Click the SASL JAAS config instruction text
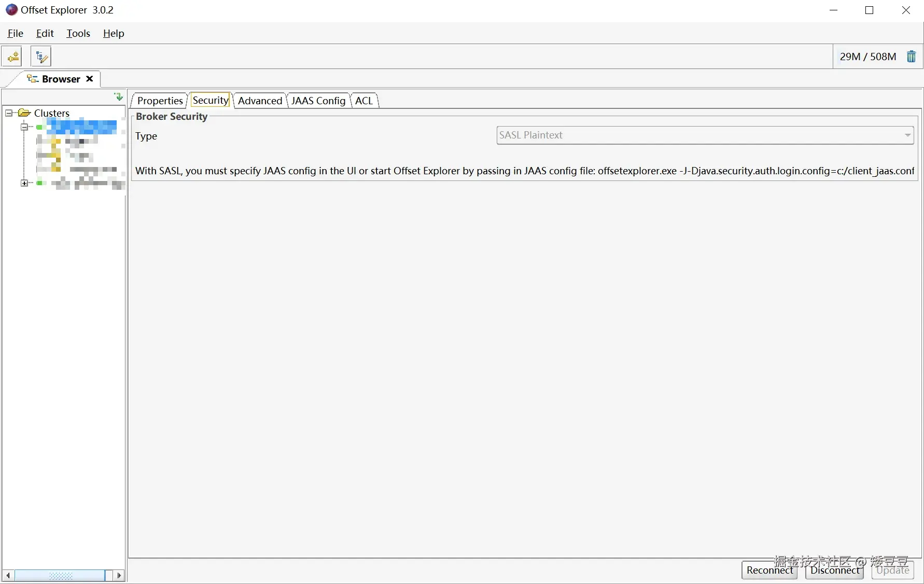 point(525,171)
